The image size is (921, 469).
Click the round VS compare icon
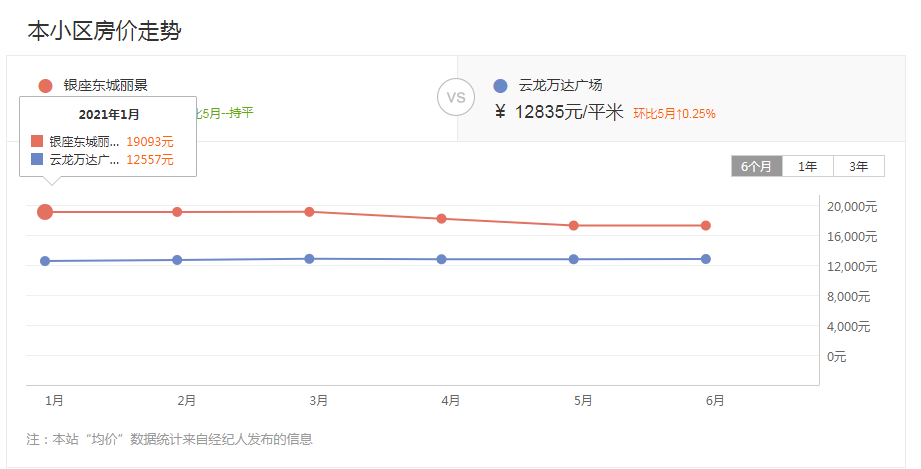[x=456, y=98]
